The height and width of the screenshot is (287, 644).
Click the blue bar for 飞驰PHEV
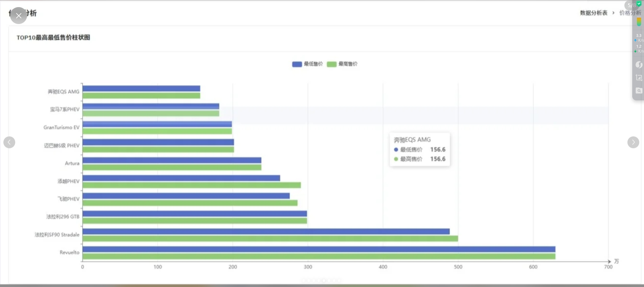tap(186, 196)
